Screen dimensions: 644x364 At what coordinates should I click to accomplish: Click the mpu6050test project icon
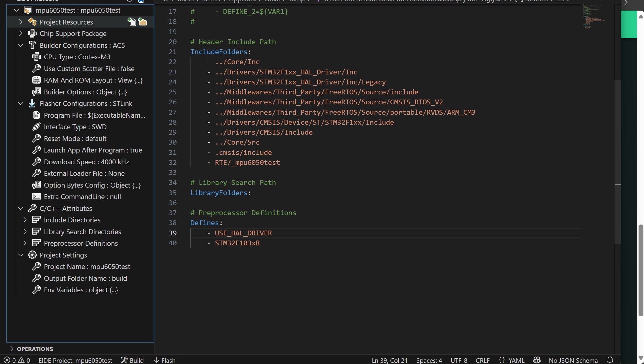pos(28,10)
